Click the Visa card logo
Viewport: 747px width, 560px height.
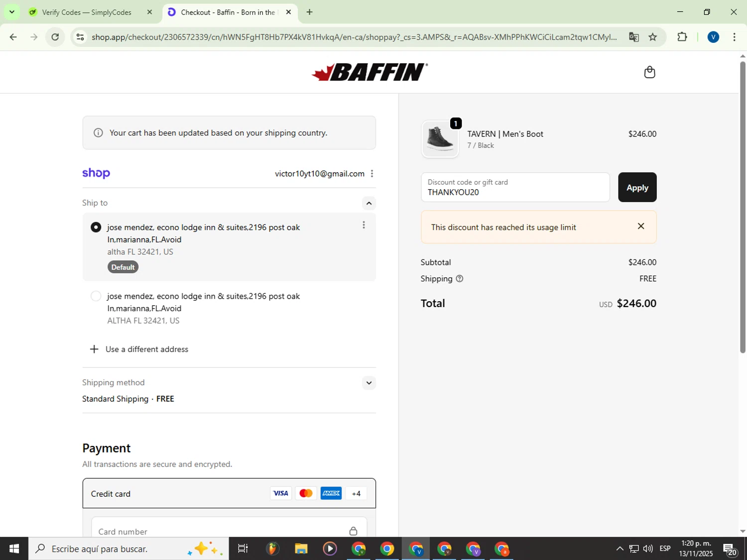coord(281,493)
